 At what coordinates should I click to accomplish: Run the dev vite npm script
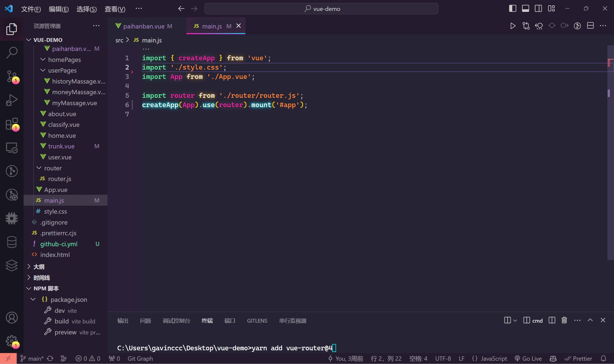[66, 311]
